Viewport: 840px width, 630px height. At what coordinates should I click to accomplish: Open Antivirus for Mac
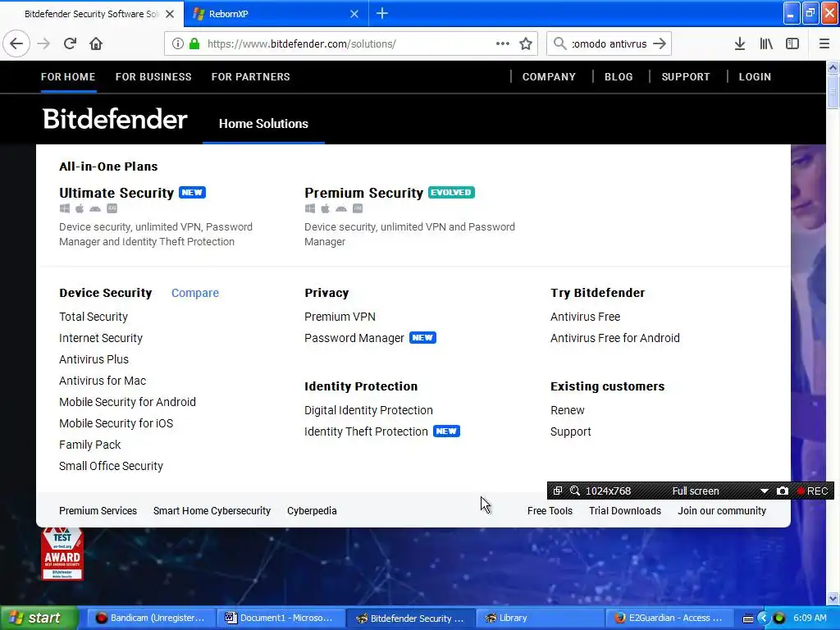point(103,381)
